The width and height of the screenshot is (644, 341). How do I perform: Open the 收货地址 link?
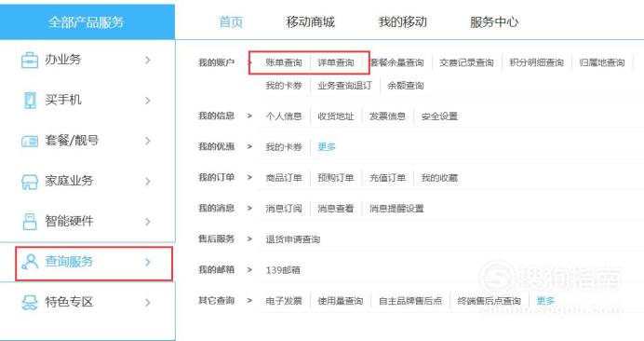(x=336, y=116)
